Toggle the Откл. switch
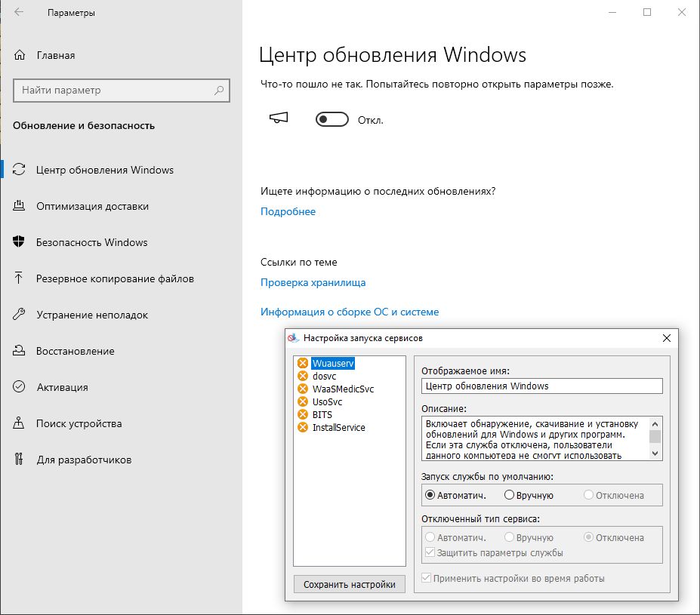Viewport: 700px width, 615px height. [331, 119]
